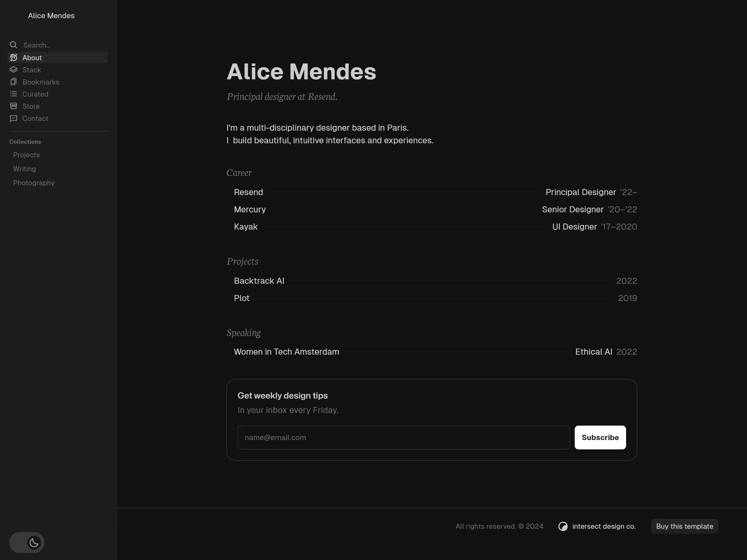Click the Buy this template button
This screenshot has width=747, height=560.
(x=684, y=526)
